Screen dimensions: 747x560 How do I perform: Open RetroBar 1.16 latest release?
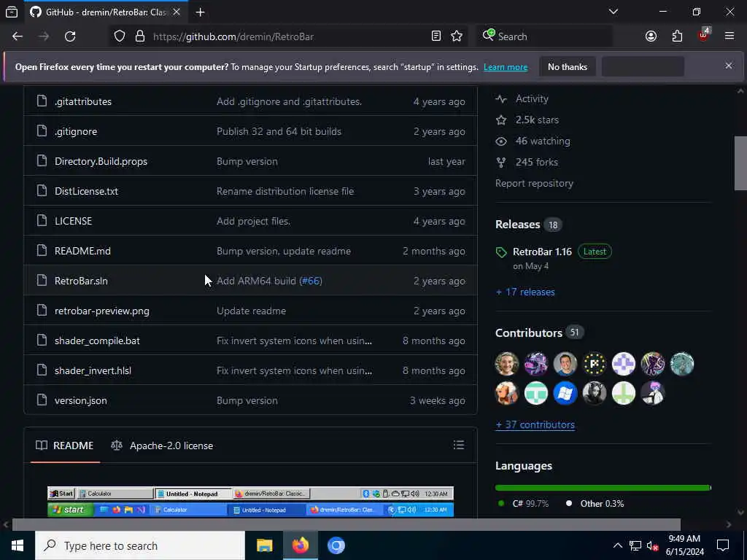542,252
